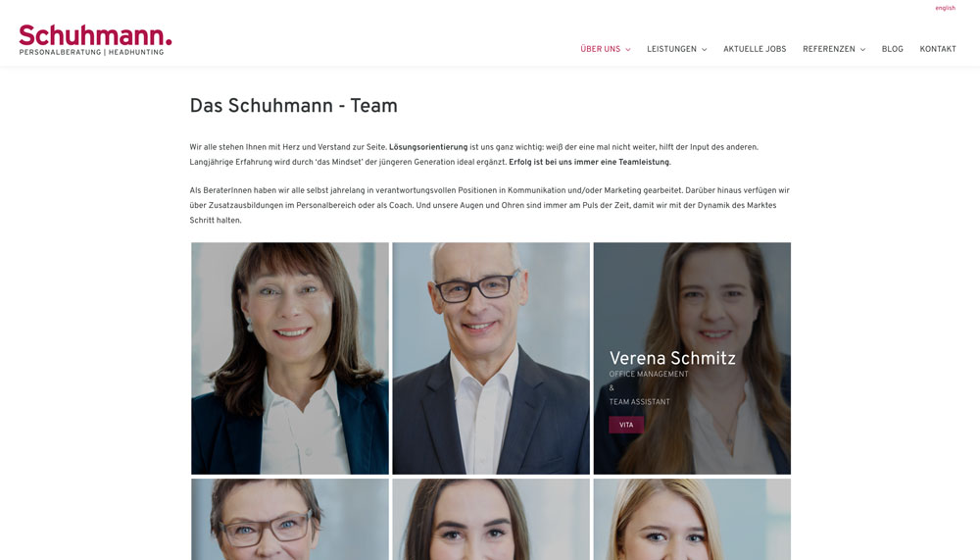Expand the Referenzen chevron arrow
Image resolution: width=980 pixels, height=560 pixels.
pyautogui.click(x=862, y=49)
